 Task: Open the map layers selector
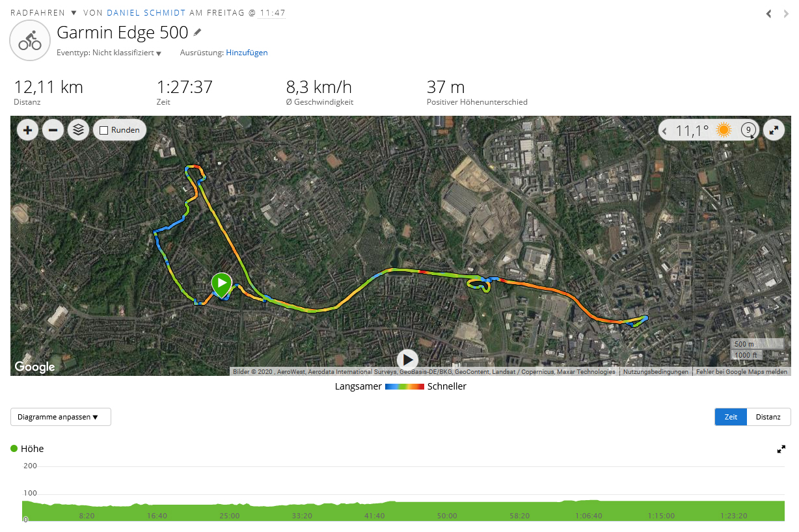click(x=79, y=130)
